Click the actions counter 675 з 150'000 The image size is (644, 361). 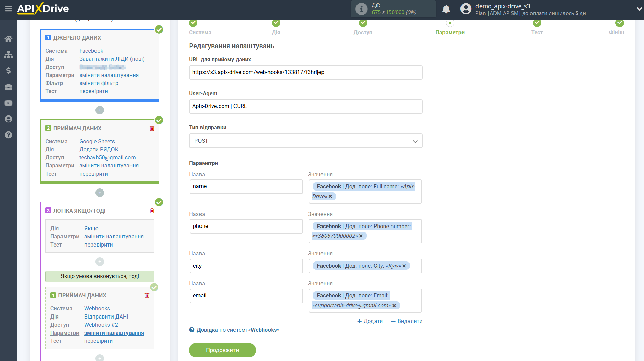[x=394, y=12]
